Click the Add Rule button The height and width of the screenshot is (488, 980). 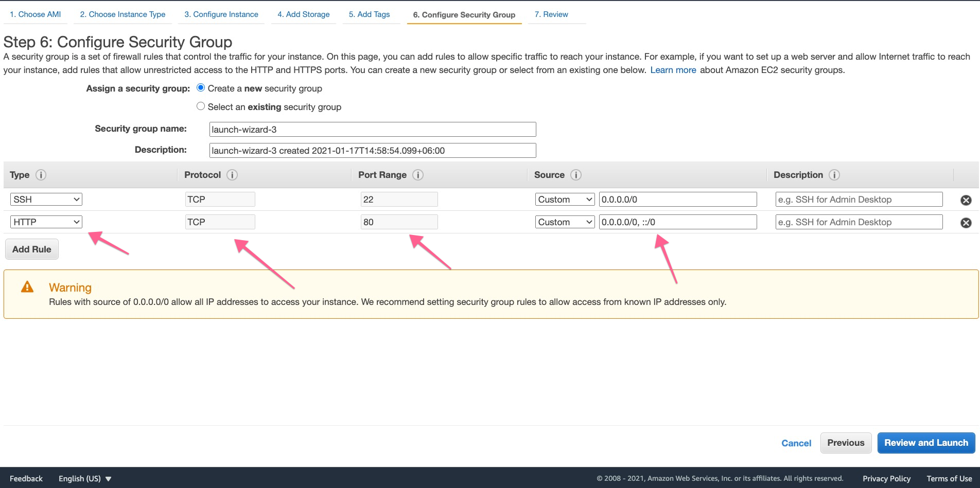tap(32, 249)
